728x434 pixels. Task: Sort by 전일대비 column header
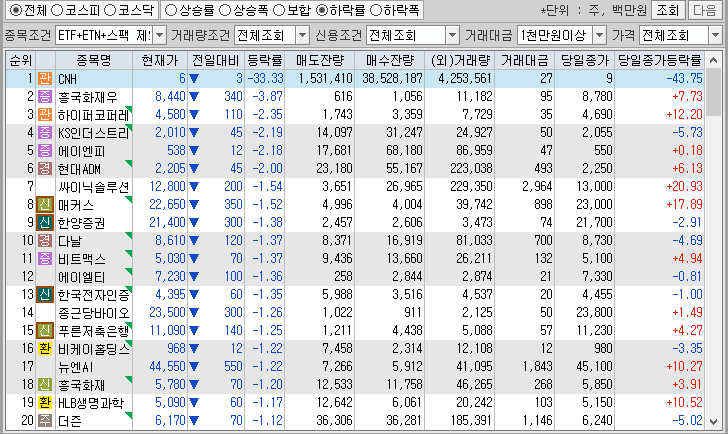tap(216, 60)
